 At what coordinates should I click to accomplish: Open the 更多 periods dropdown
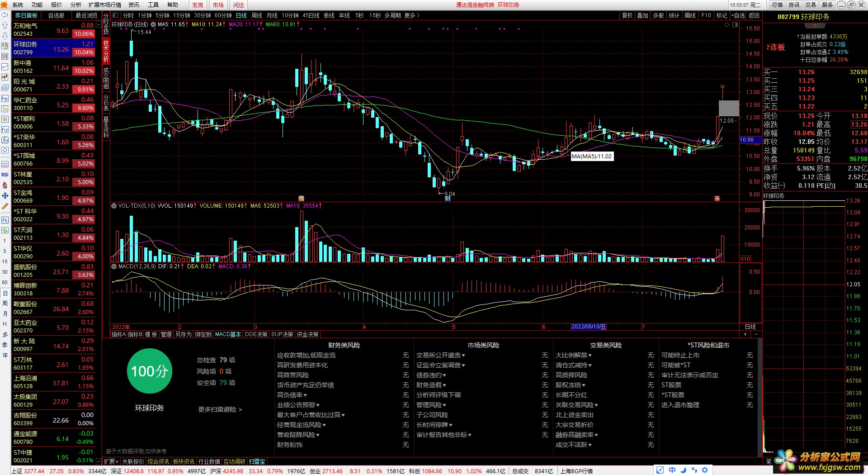point(412,15)
